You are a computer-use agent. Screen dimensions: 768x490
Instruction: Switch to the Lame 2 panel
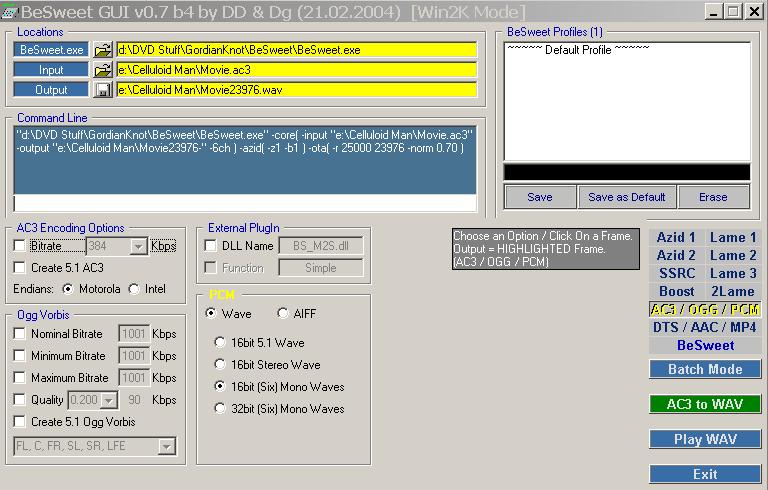(x=733, y=255)
